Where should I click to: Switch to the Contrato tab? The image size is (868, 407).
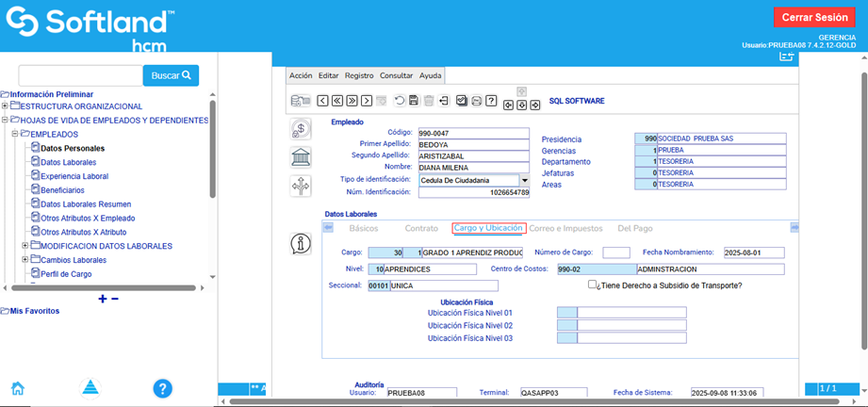pyautogui.click(x=421, y=228)
